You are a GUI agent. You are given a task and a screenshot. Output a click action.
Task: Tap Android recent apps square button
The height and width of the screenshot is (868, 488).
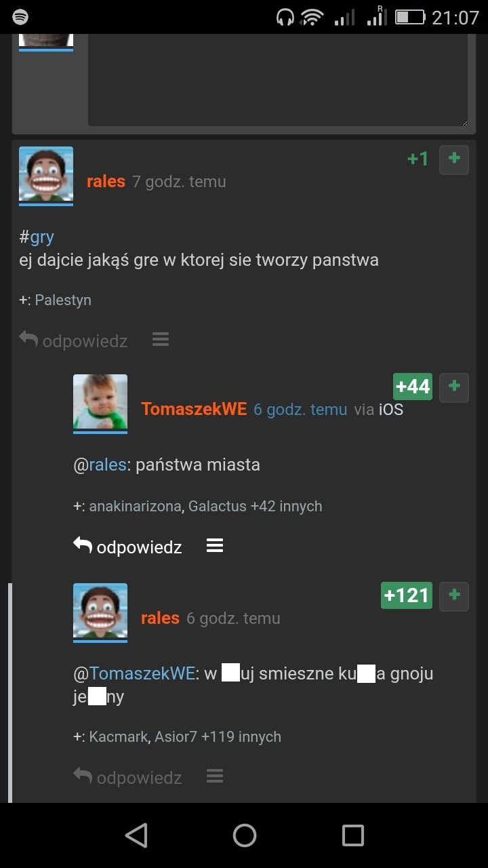(353, 835)
